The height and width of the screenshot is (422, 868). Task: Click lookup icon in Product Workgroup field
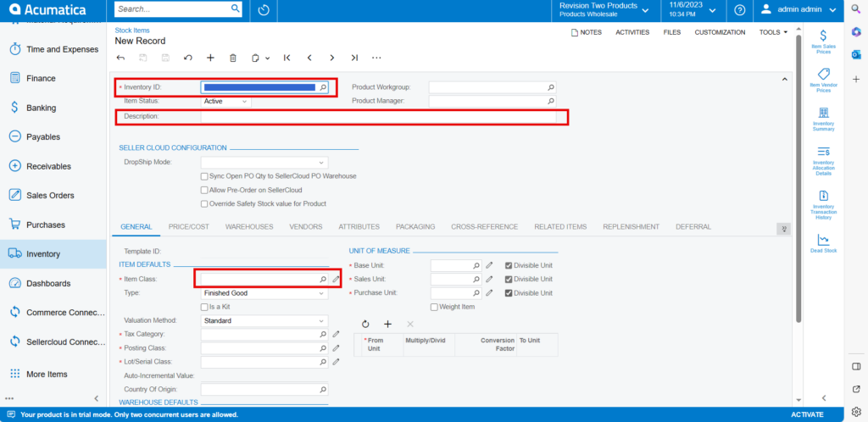(551, 87)
